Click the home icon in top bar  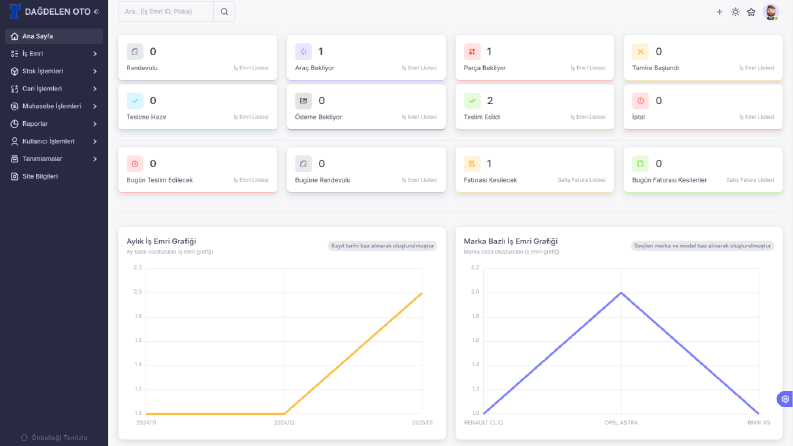[x=751, y=12]
